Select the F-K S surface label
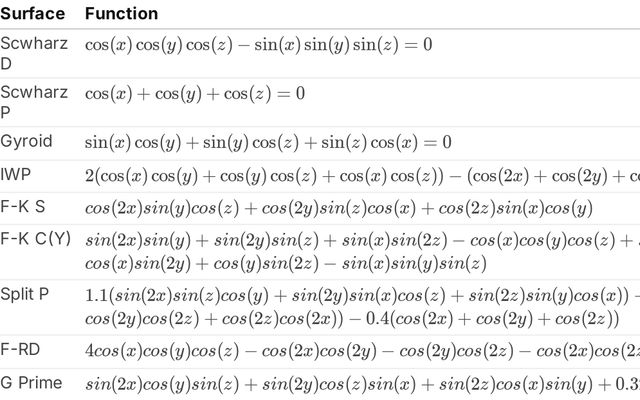 click(x=22, y=207)
